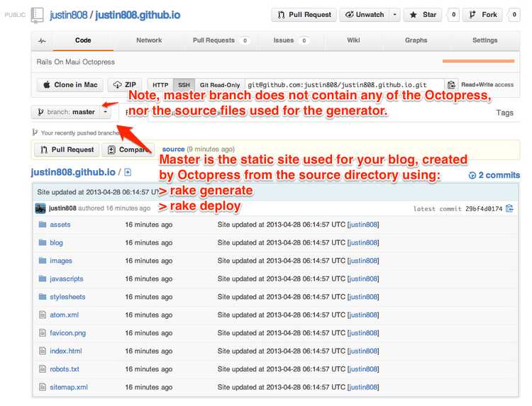Click the file icon beside robots.txt
This screenshot has height=406, width=532.
(x=42, y=369)
